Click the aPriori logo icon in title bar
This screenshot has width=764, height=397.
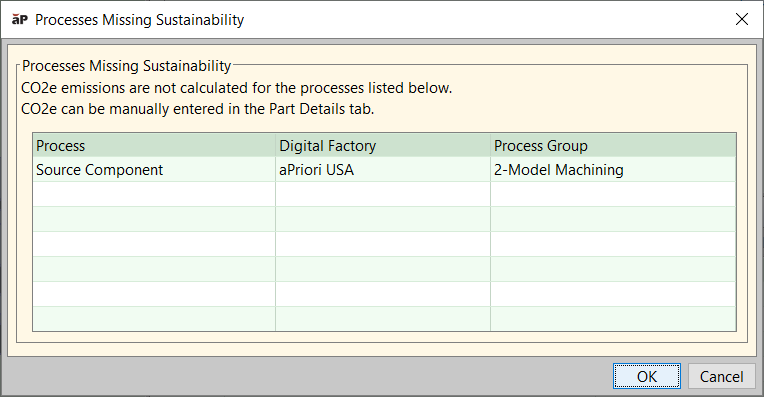click(20, 19)
